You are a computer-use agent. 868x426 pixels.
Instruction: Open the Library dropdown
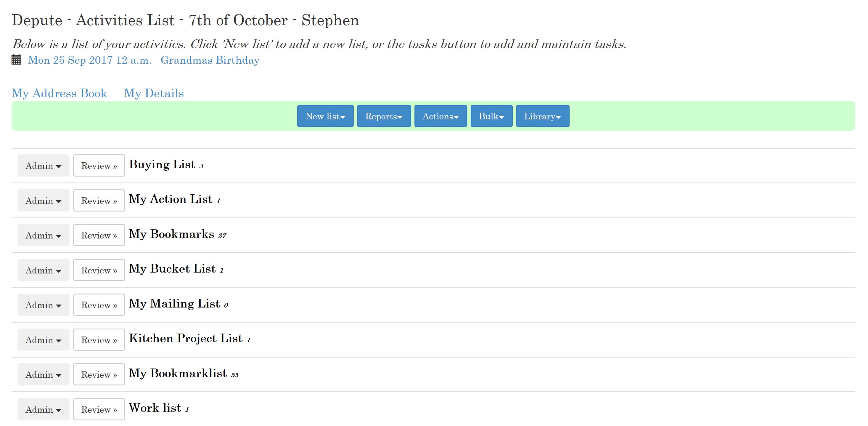[542, 116]
